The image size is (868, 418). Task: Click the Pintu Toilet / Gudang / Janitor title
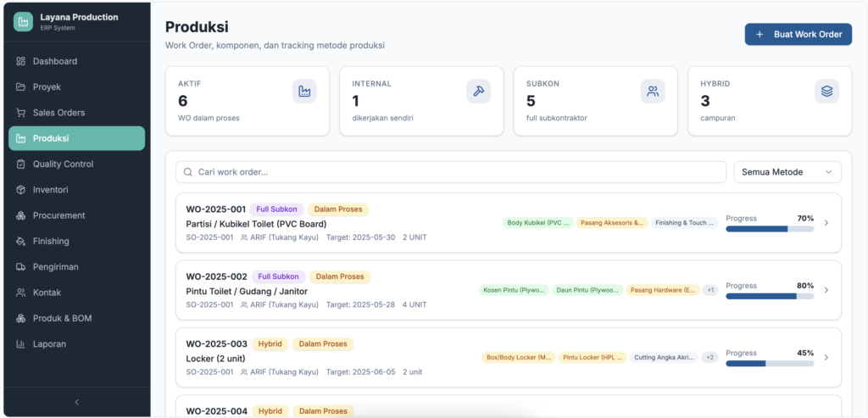[x=247, y=291]
